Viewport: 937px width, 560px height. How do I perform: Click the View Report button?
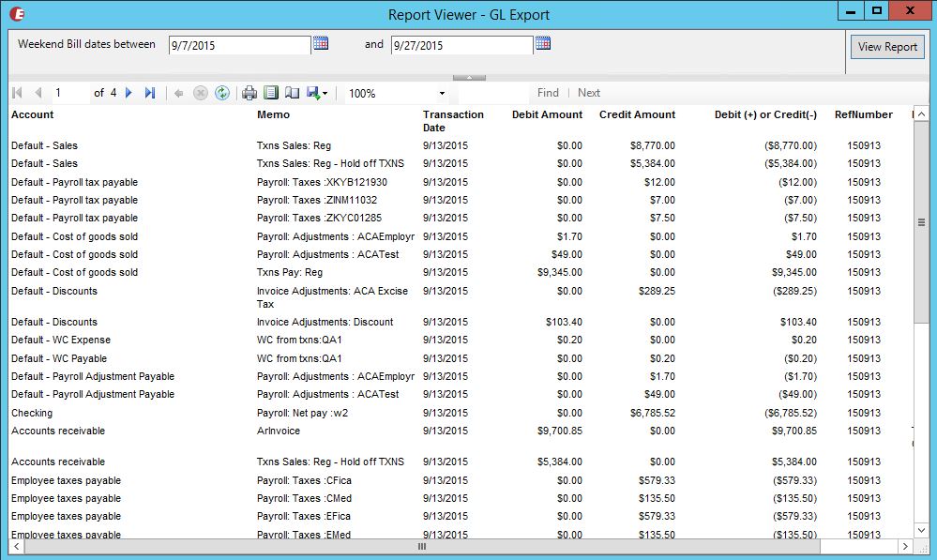coord(887,47)
